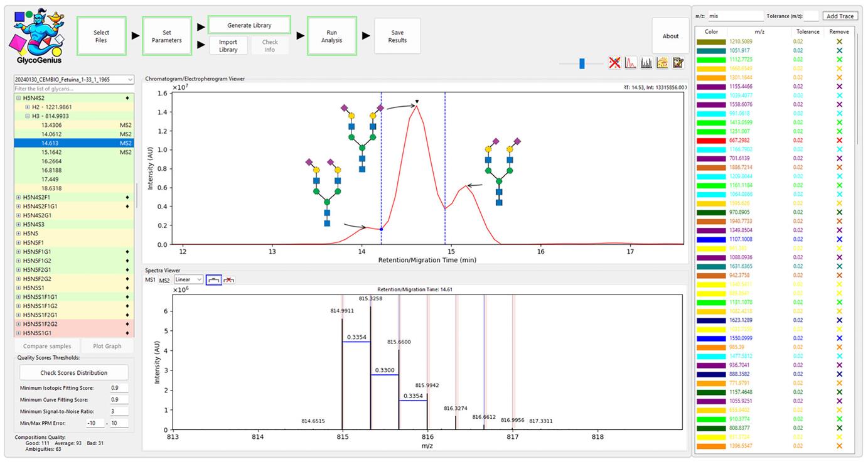Remove the 1886.7214 trace
868x464 pixels.
839,168
